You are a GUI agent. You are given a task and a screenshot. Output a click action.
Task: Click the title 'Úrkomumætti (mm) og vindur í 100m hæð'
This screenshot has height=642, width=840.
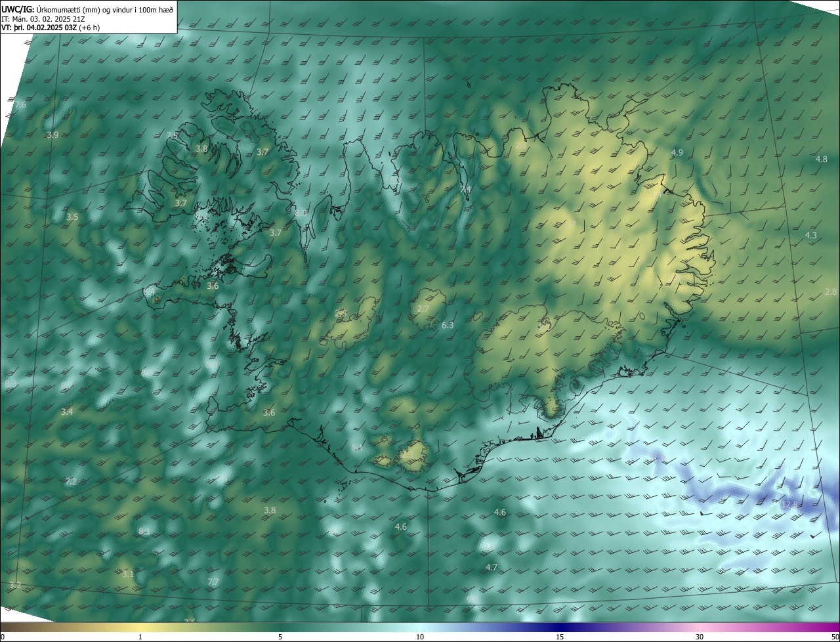tap(105, 9)
